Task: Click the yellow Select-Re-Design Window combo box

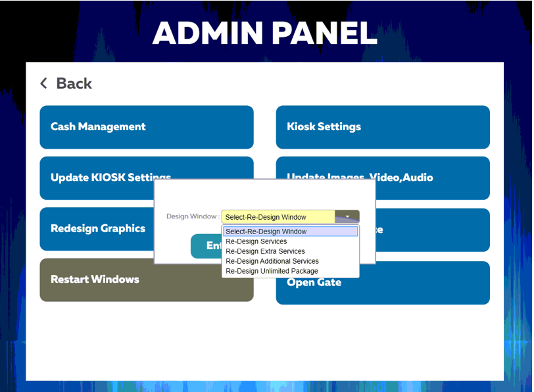Action: [279, 216]
